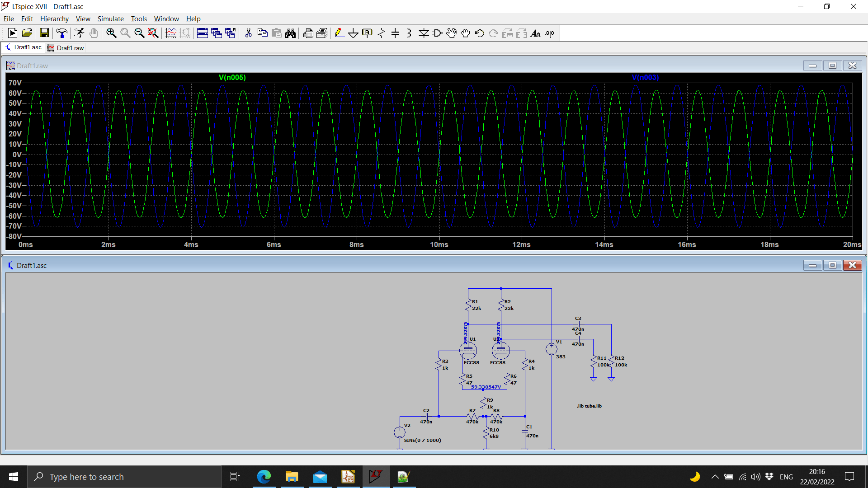Cascade windows with the Cascade icon
This screenshot has width=868, height=488.
(217, 33)
